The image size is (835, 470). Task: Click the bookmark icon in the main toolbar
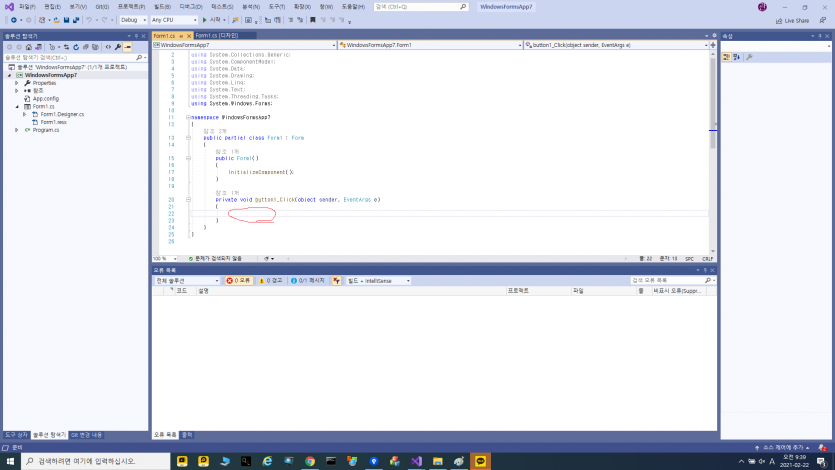click(x=313, y=20)
